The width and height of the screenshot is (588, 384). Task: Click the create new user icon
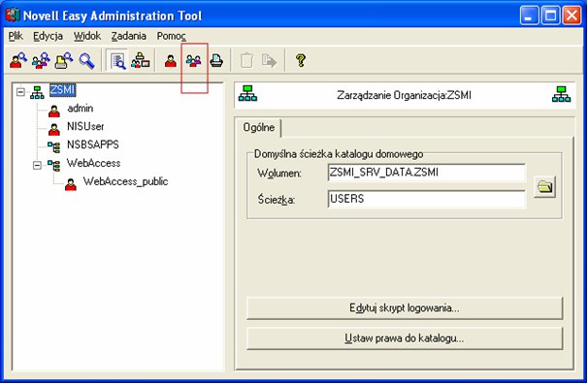(x=171, y=61)
